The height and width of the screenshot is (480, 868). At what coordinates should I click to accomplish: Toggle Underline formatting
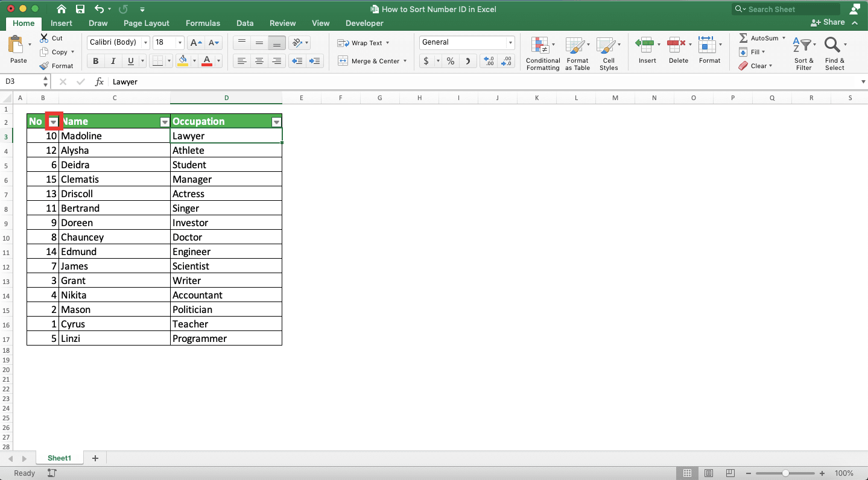pyautogui.click(x=131, y=61)
